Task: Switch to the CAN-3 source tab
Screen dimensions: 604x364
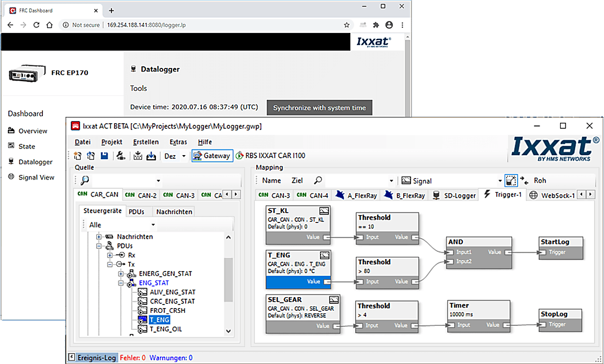Action: click(179, 195)
